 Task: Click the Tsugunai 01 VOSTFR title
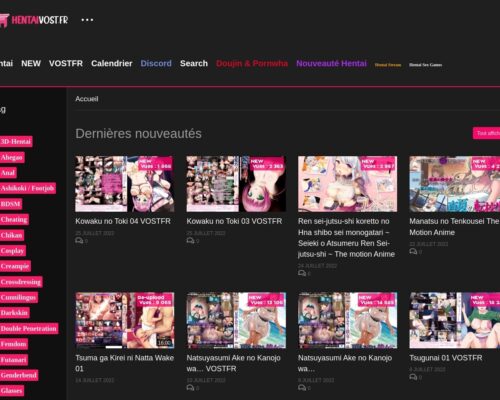coord(446,358)
